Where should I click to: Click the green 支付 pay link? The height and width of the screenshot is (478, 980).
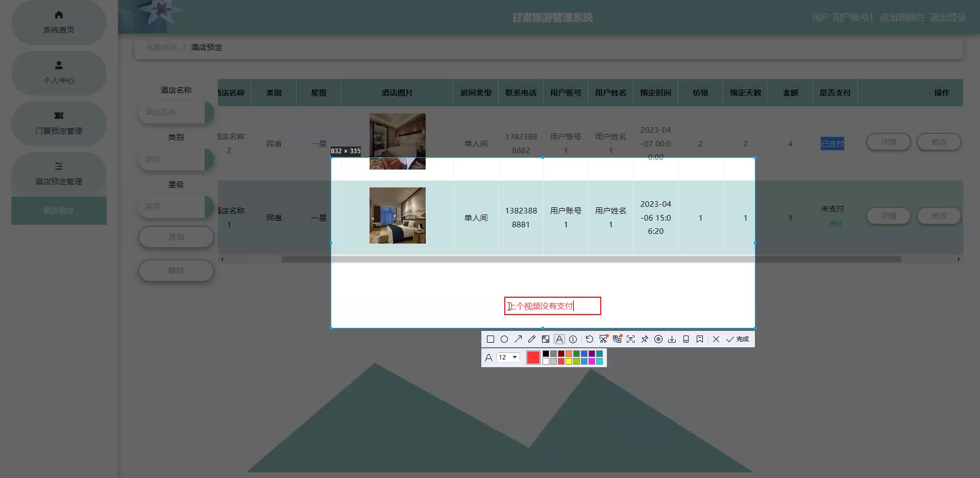(835, 224)
